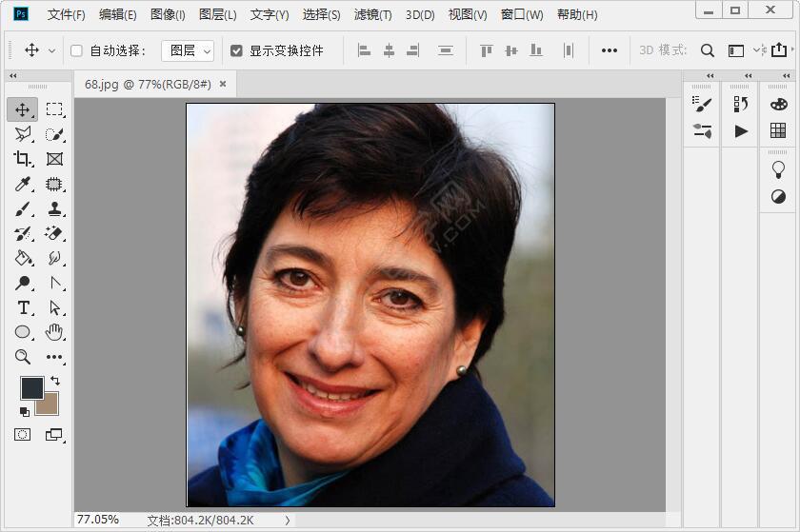Expand the Move tool preset picker arrow

[51, 50]
